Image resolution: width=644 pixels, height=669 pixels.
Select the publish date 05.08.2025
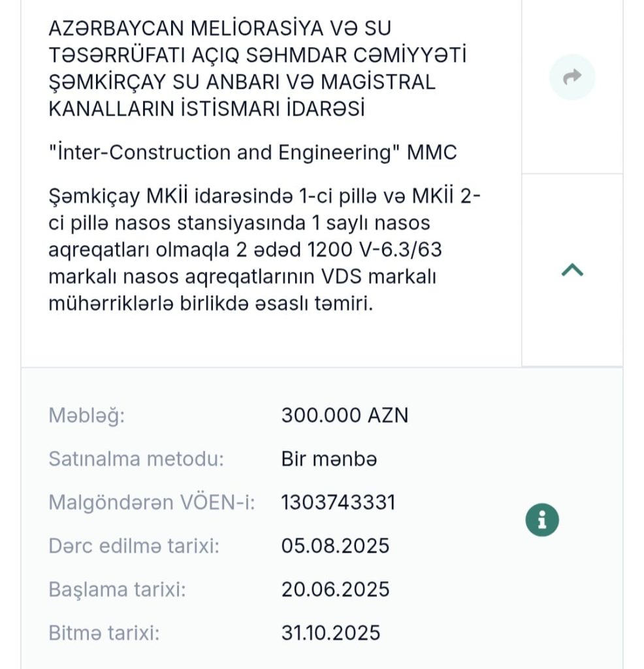[x=335, y=546]
